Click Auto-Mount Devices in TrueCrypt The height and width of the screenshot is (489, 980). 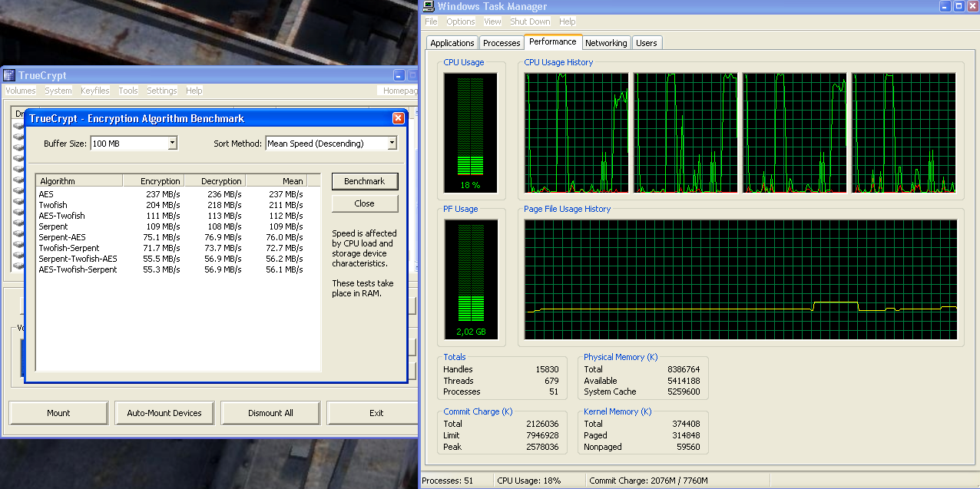164,413
